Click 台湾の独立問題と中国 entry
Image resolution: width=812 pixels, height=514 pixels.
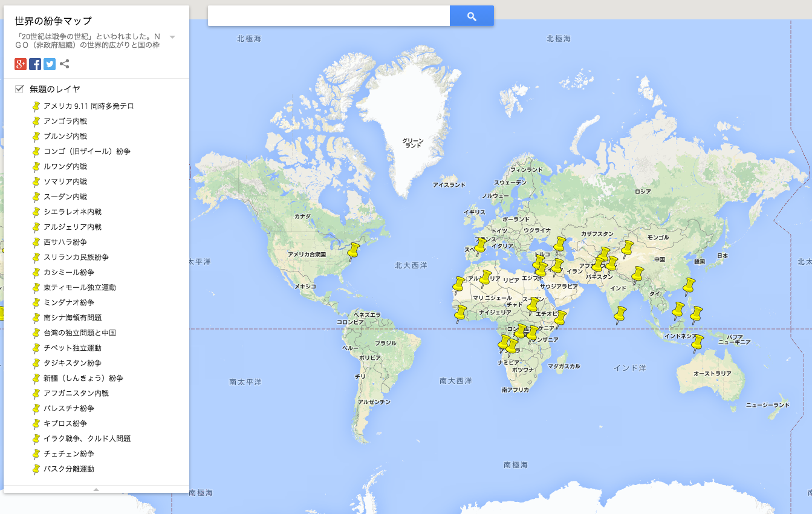coord(80,333)
